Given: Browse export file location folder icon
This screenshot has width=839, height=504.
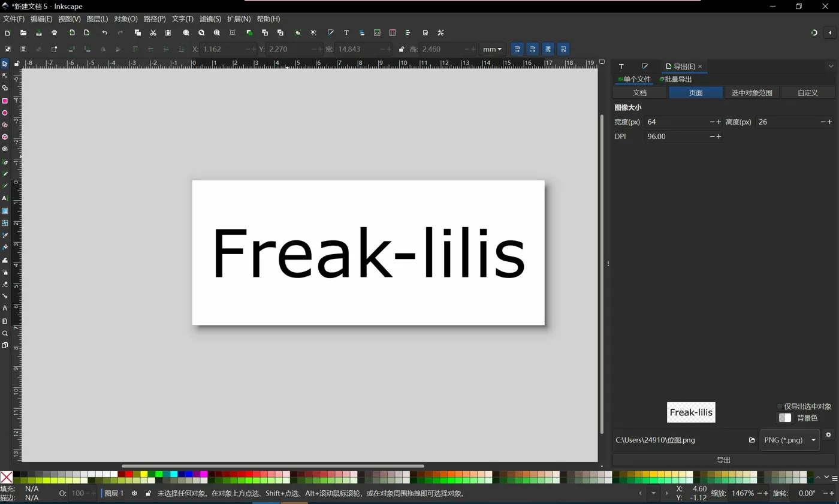Looking at the screenshot, I should click(x=752, y=440).
